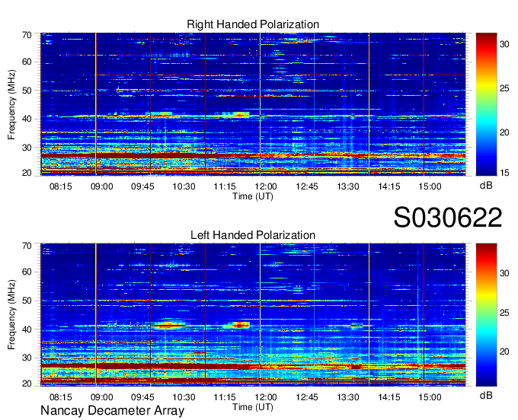Click 14:15 tick under Right Handed plot
518x420 pixels.
[x=388, y=186]
